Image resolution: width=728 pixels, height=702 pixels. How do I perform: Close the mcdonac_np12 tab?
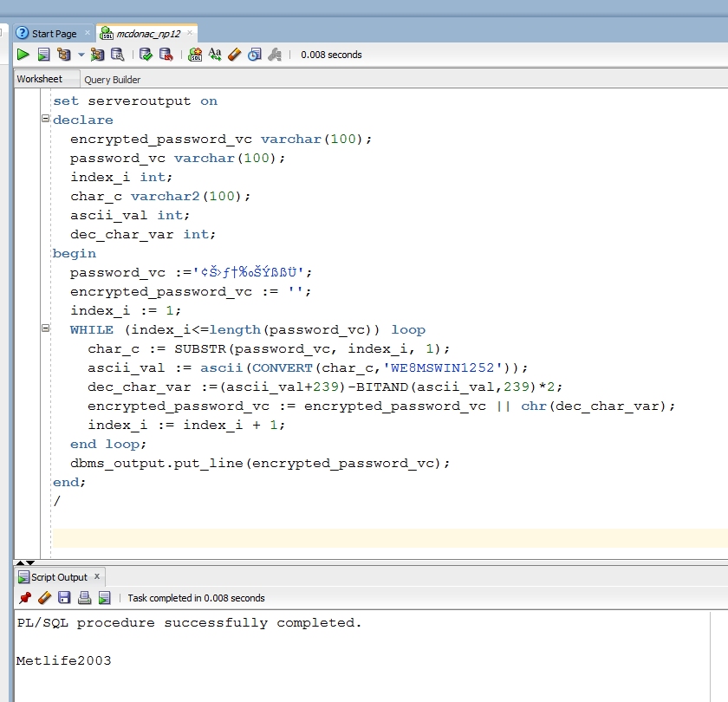pos(190,33)
